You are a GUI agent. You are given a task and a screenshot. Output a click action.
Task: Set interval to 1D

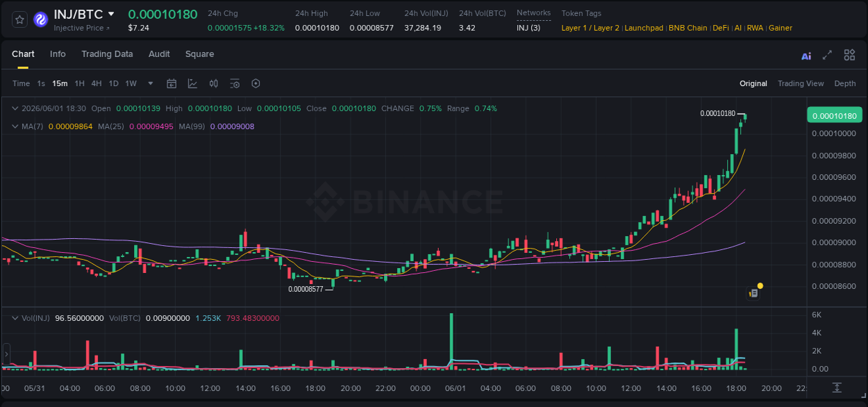pos(113,83)
